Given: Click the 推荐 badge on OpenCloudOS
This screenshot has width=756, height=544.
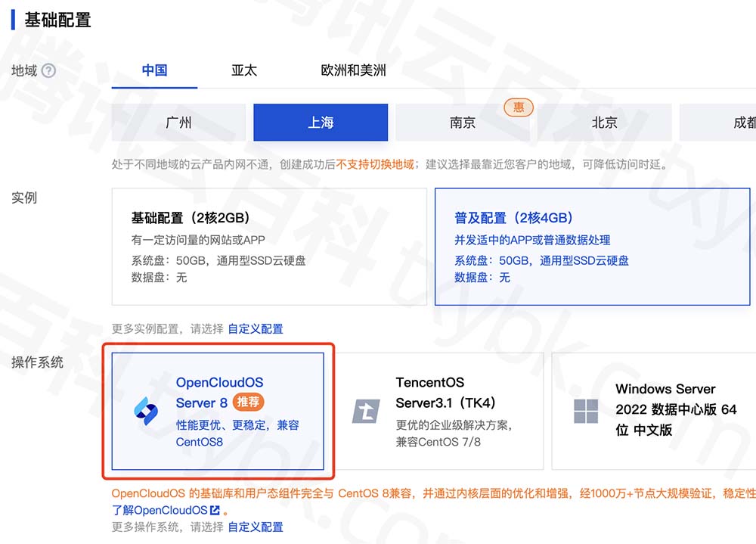Looking at the screenshot, I should 249,403.
